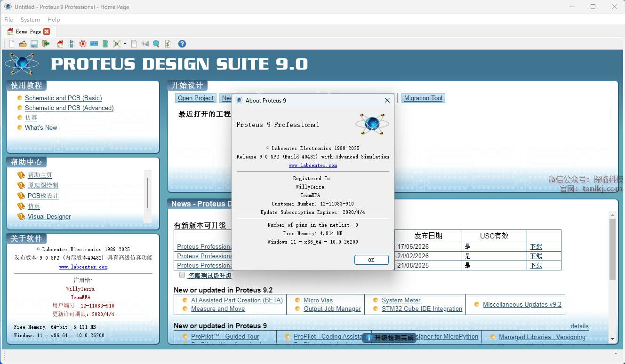This screenshot has height=364, width=625.
Task: Open the Managed Libraries : Versioning link
Action: tap(542, 337)
